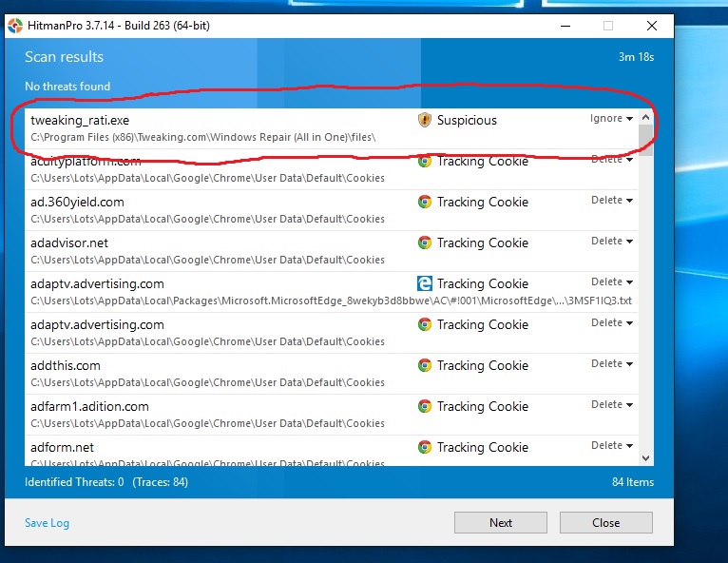Viewport: 728px width, 563px height.
Task: Click the Next button
Action: (x=501, y=523)
